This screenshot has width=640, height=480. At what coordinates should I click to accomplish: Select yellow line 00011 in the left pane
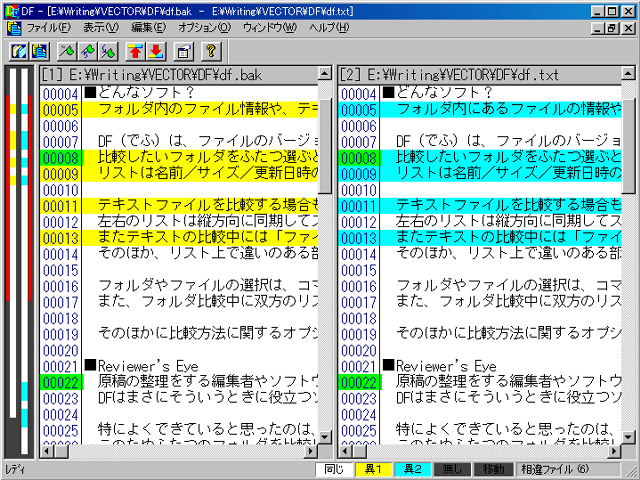tap(179, 206)
